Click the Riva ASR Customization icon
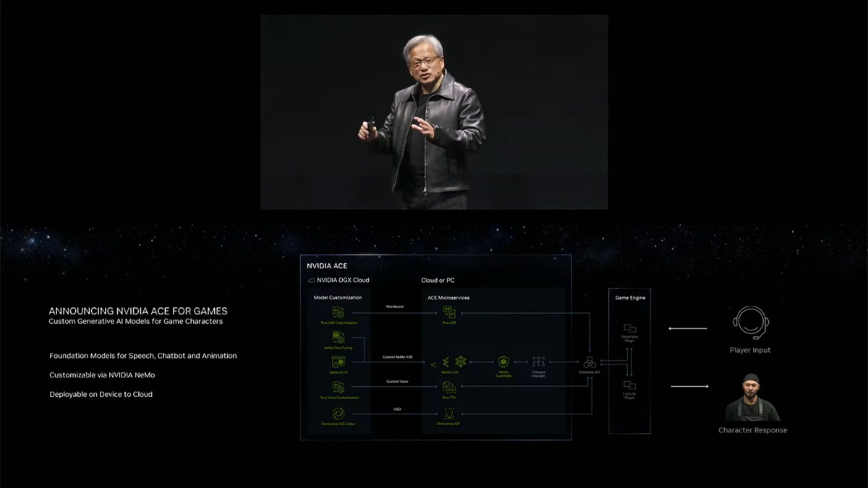 [338, 312]
